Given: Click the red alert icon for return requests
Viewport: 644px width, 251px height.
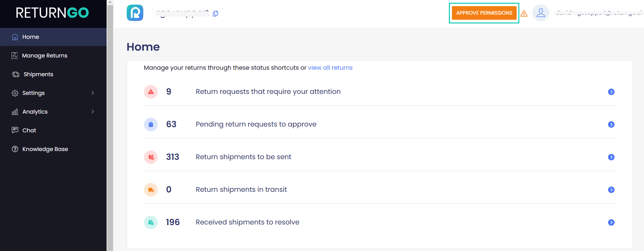Looking at the screenshot, I should click(x=151, y=91).
